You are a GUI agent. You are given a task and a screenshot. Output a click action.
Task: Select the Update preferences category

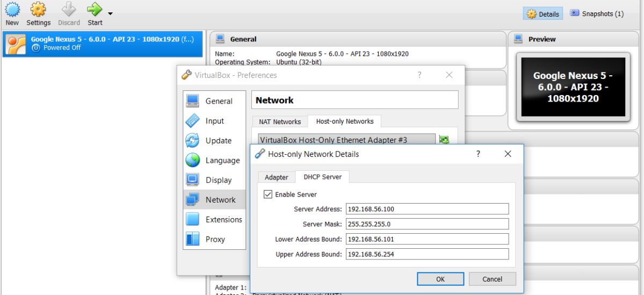(x=214, y=141)
